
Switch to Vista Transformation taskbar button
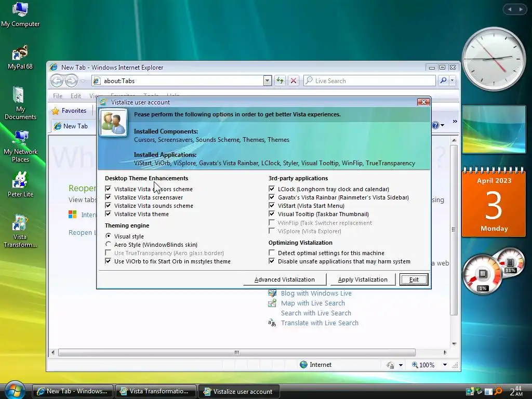click(x=156, y=391)
